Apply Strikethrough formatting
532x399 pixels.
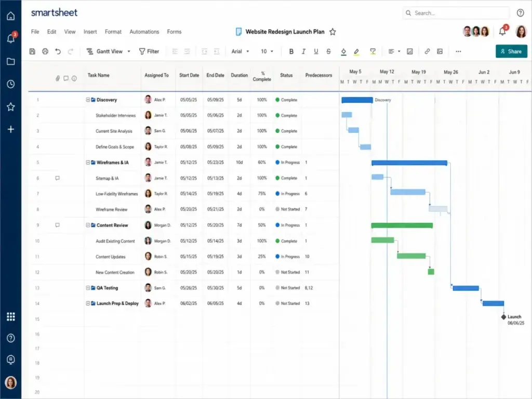point(328,51)
